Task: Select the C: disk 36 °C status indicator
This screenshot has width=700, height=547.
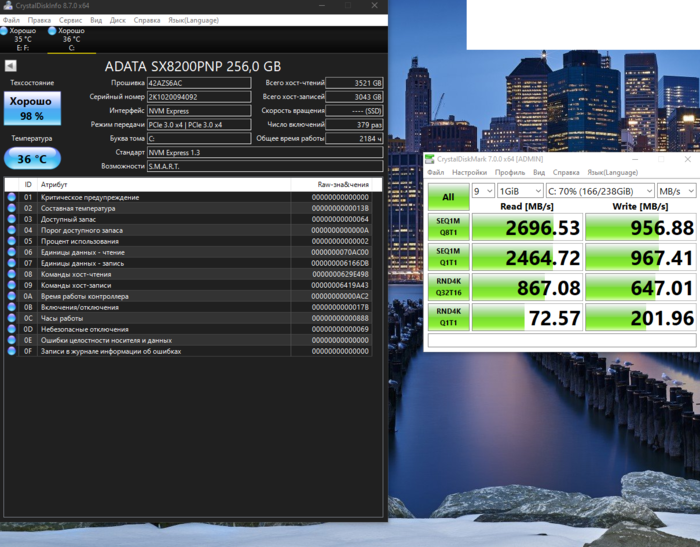Action: (69, 39)
